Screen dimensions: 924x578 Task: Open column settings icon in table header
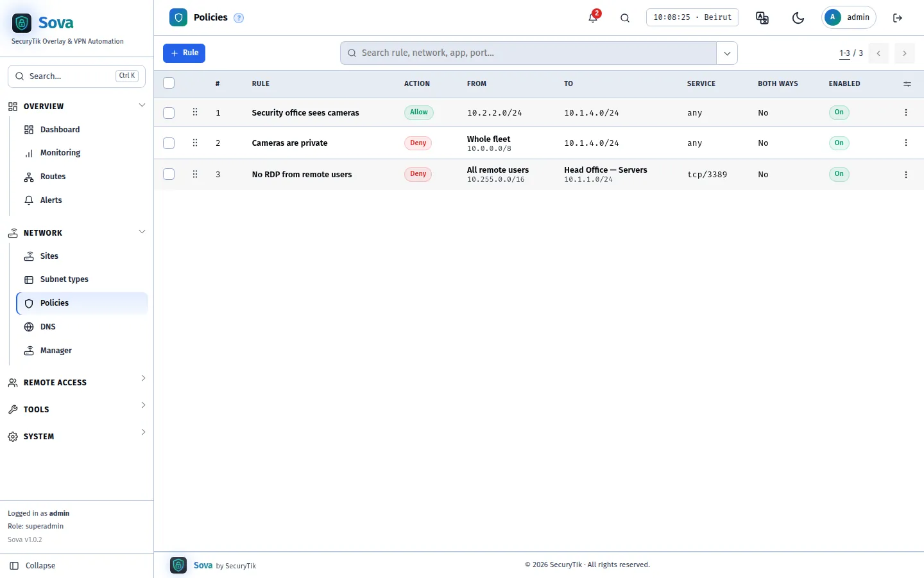[x=907, y=84]
